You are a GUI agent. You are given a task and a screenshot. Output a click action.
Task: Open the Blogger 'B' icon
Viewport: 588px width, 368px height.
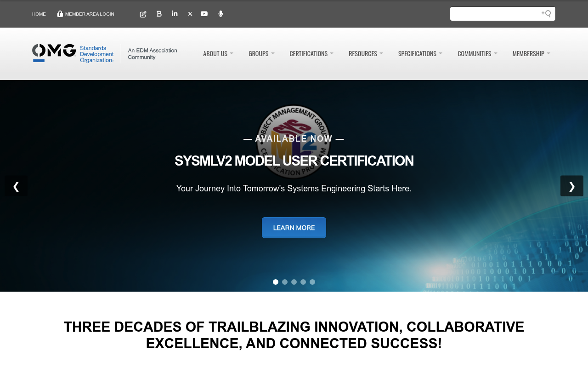pos(159,14)
